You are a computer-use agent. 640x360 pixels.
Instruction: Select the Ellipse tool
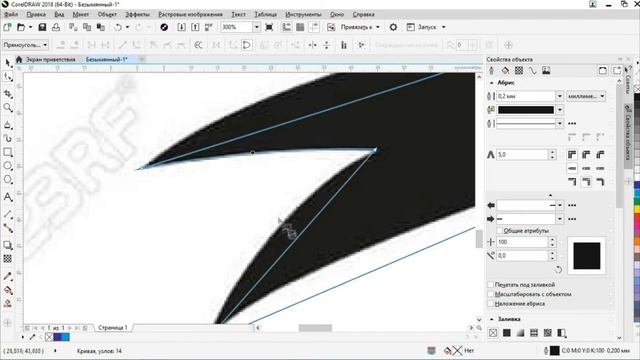pos(8,166)
